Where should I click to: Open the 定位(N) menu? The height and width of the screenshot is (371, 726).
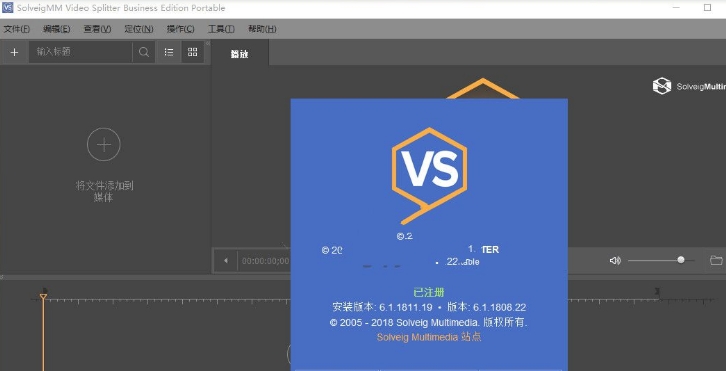139,29
